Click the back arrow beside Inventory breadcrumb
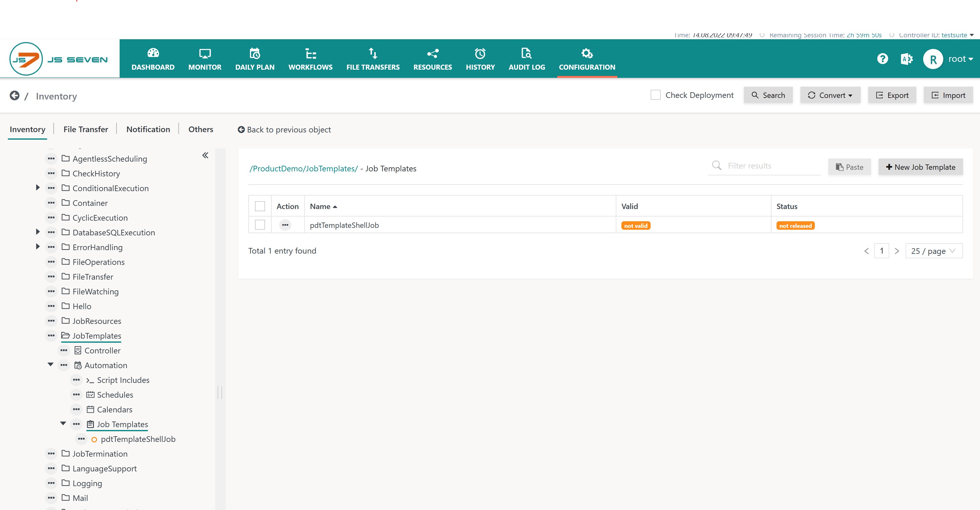Viewport: 980px width, 510px height. [x=14, y=95]
